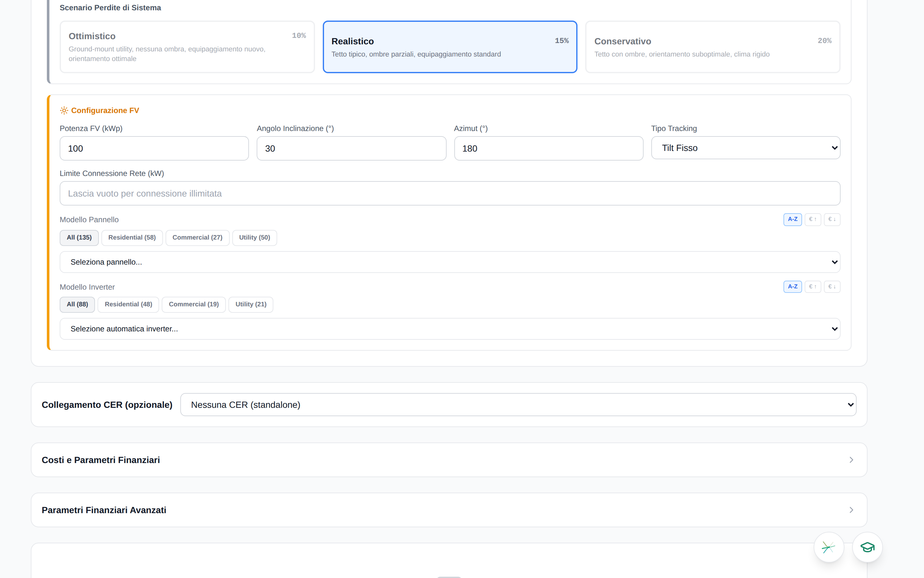
Task: Open the Tipo Tracking dropdown
Action: click(745, 148)
